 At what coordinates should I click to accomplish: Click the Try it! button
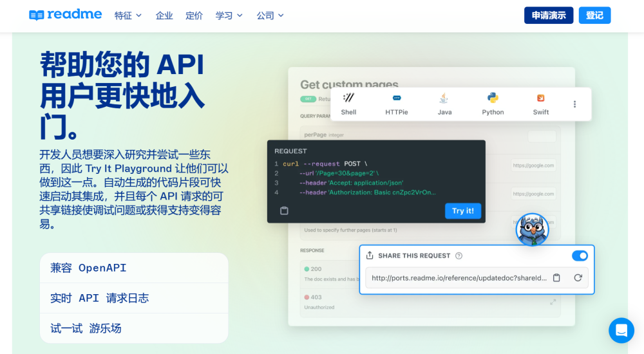point(463,210)
